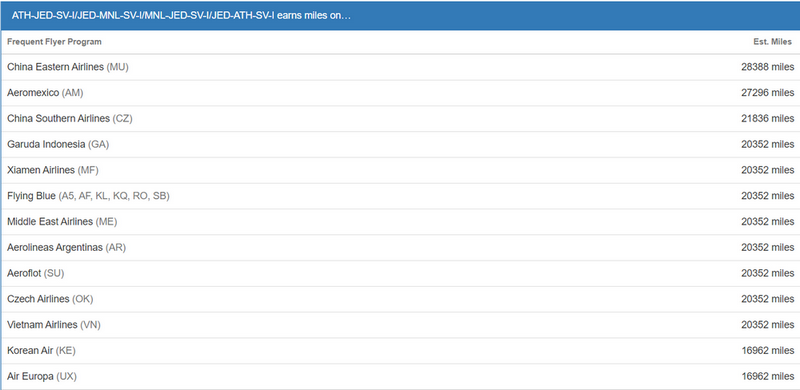800x390 pixels.
Task: Click miles value in Vietnam Airlines row
Action: 767,325
